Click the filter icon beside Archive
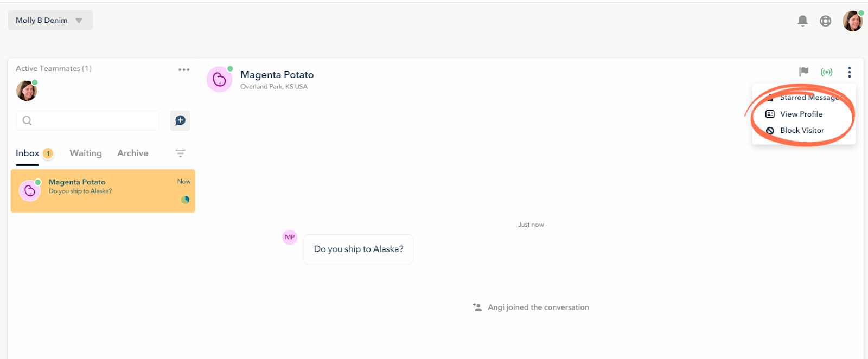868x359 pixels. [181, 153]
